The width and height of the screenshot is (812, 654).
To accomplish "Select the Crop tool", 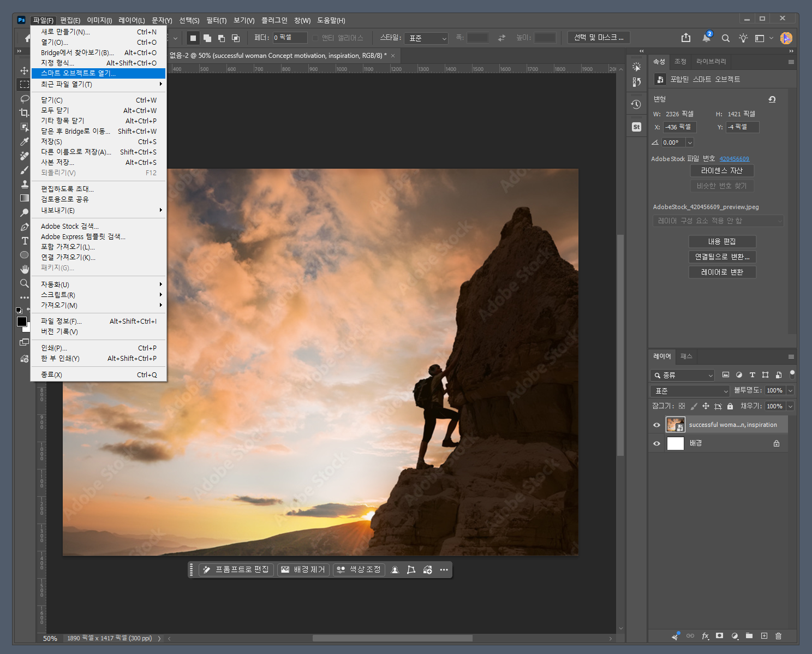I will click(24, 113).
